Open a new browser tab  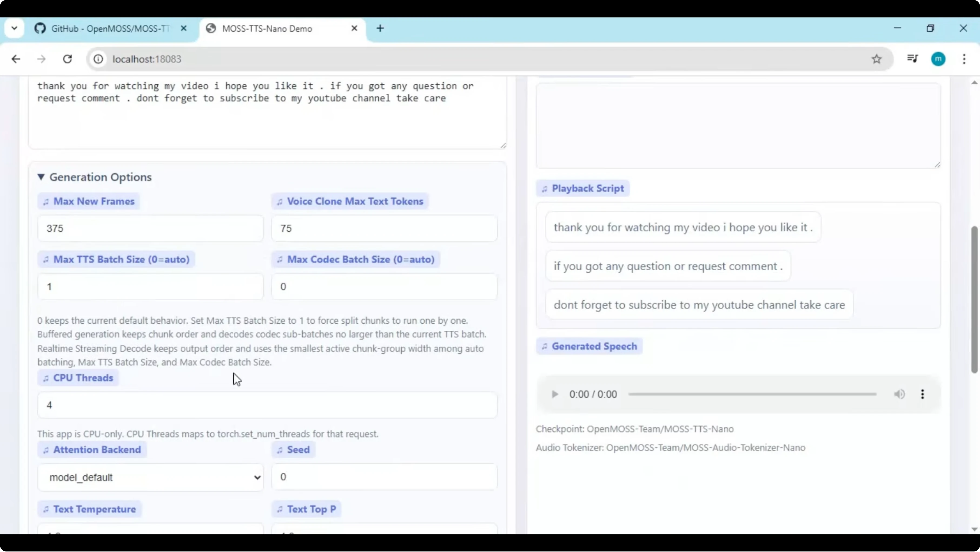pos(380,28)
